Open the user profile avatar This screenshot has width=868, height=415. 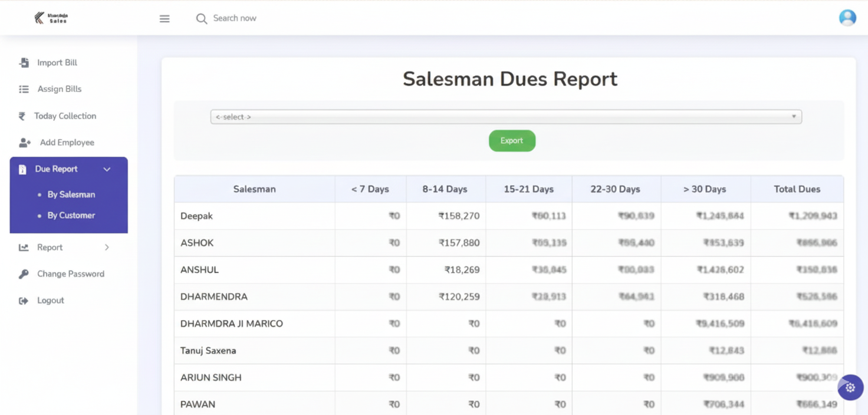pos(847,18)
